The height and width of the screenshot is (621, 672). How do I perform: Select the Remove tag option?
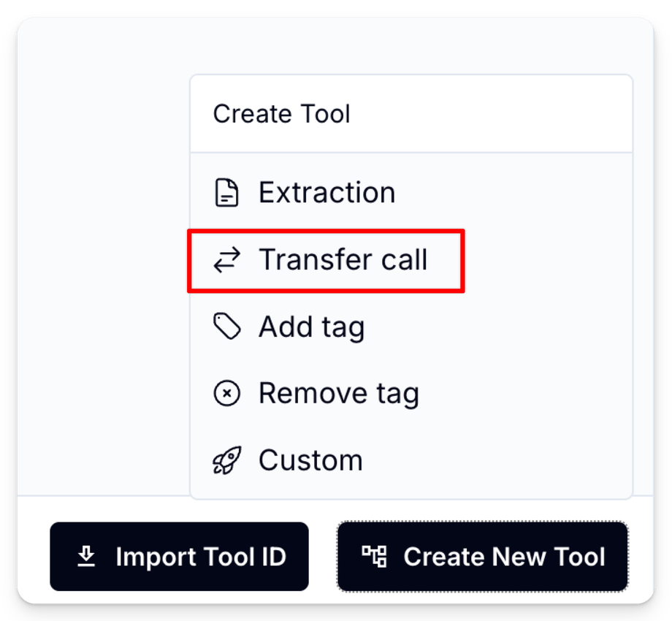(338, 394)
